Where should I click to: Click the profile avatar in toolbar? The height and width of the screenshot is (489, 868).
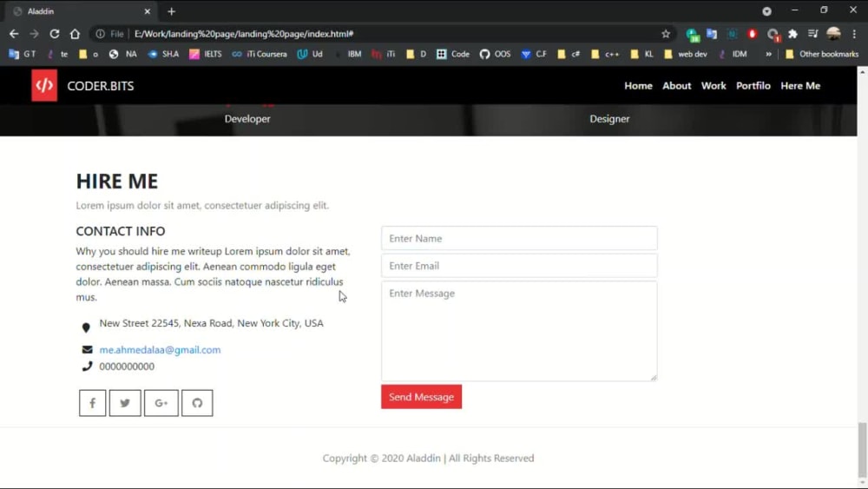[833, 34]
